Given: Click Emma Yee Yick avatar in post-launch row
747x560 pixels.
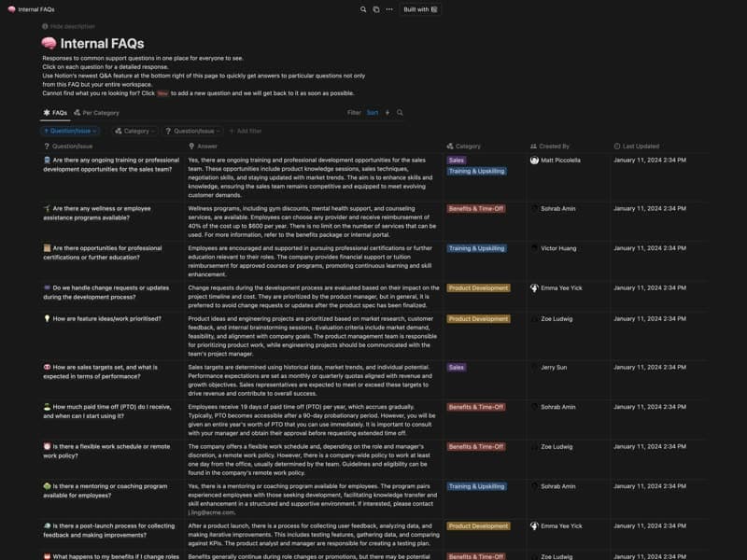Looking at the screenshot, I should point(534,526).
